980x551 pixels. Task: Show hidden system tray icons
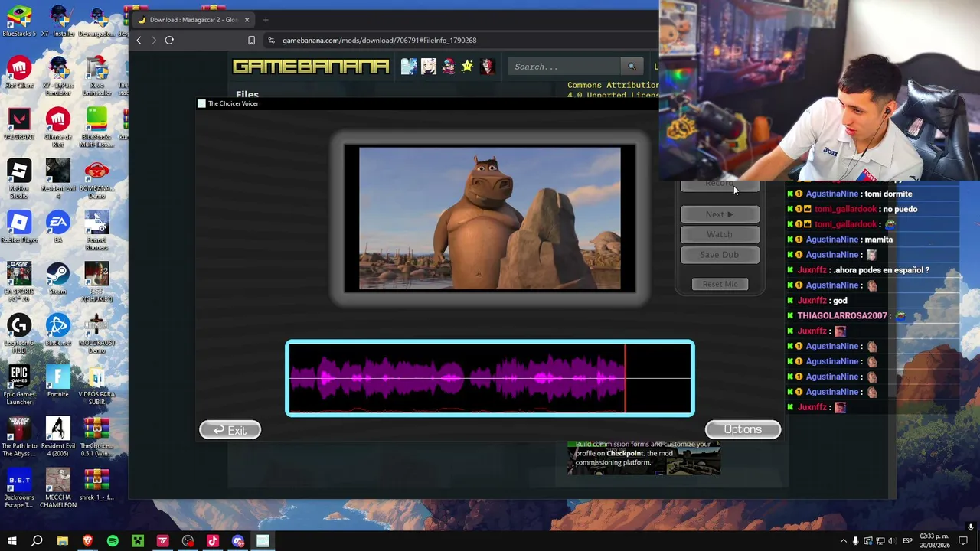click(x=844, y=541)
